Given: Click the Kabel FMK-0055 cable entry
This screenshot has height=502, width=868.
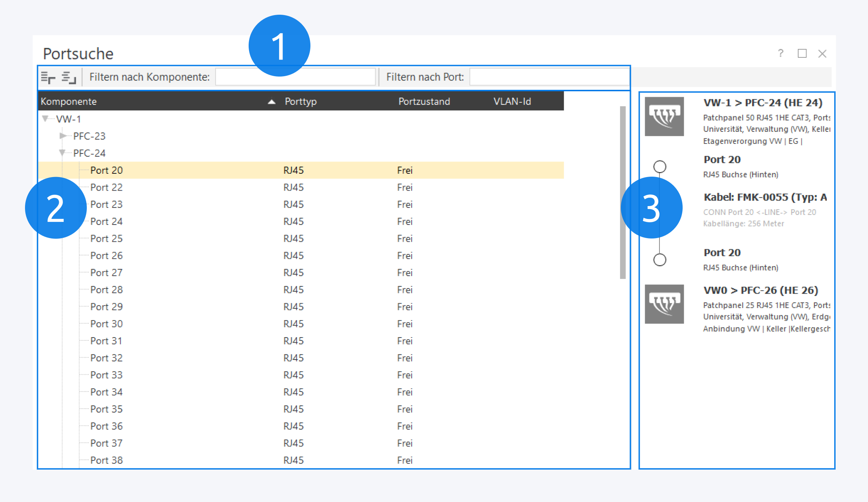Looking at the screenshot, I should 764,198.
